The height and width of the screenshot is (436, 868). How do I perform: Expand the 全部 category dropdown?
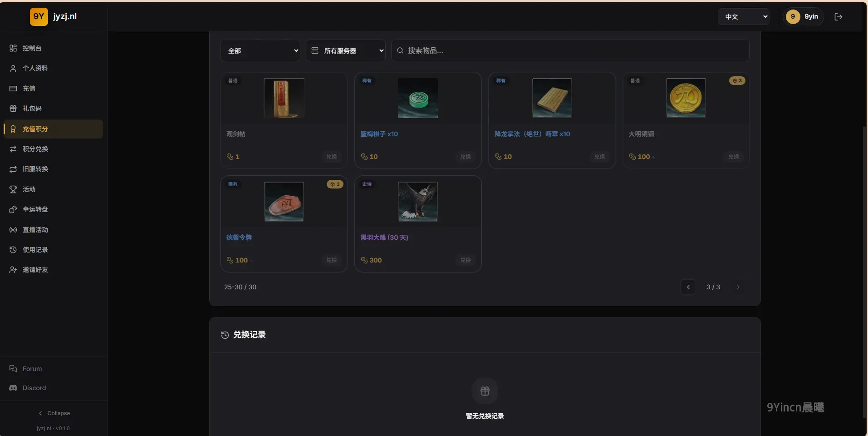[260, 50]
